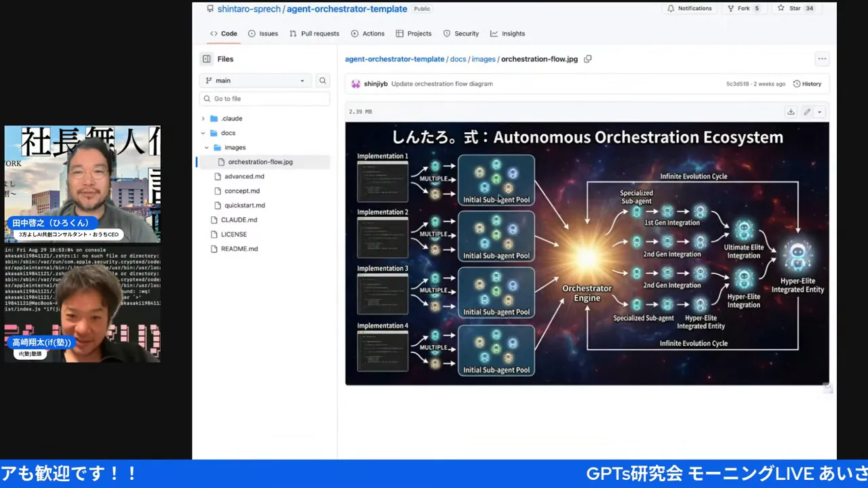Star the repository

pyautogui.click(x=793, y=8)
